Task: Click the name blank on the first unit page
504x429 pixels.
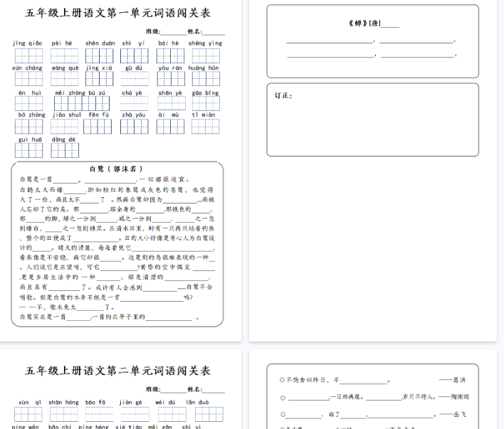Action: point(213,32)
